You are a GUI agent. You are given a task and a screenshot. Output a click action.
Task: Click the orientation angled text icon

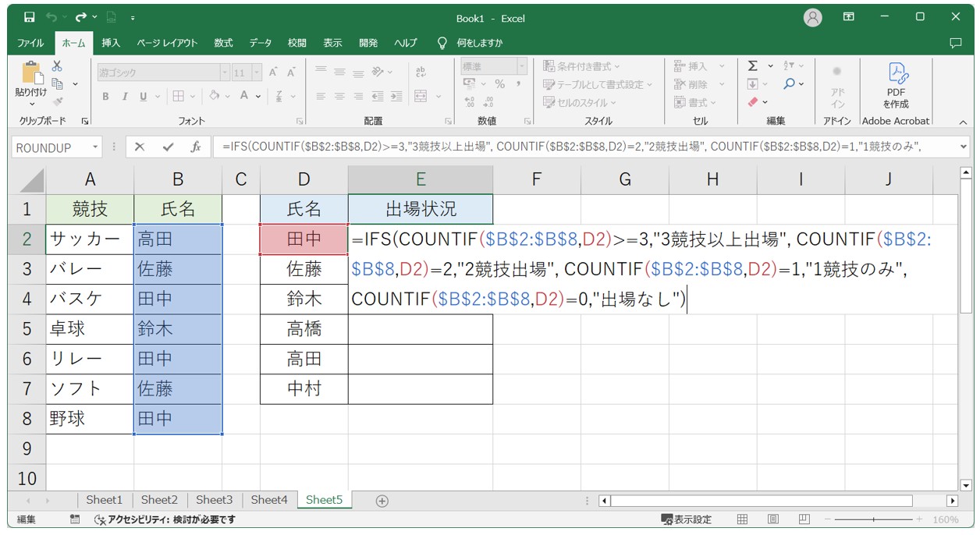(378, 71)
